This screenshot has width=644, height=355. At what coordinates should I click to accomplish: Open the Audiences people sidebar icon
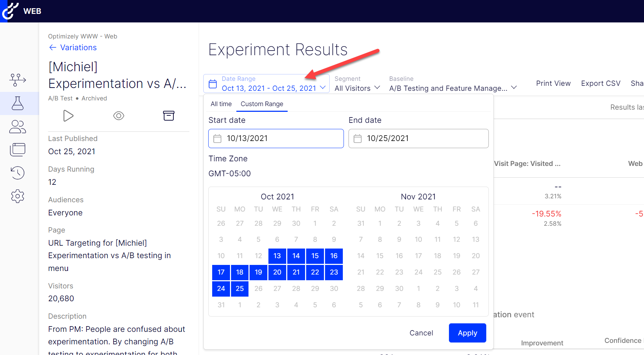tap(17, 127)
